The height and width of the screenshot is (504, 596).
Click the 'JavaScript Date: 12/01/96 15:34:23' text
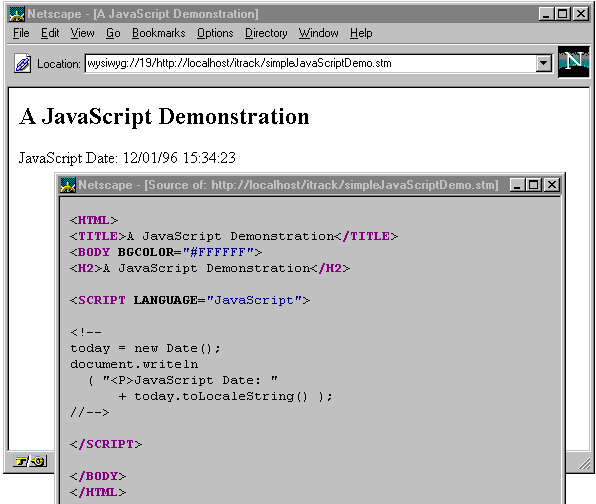tap(127, 158)
